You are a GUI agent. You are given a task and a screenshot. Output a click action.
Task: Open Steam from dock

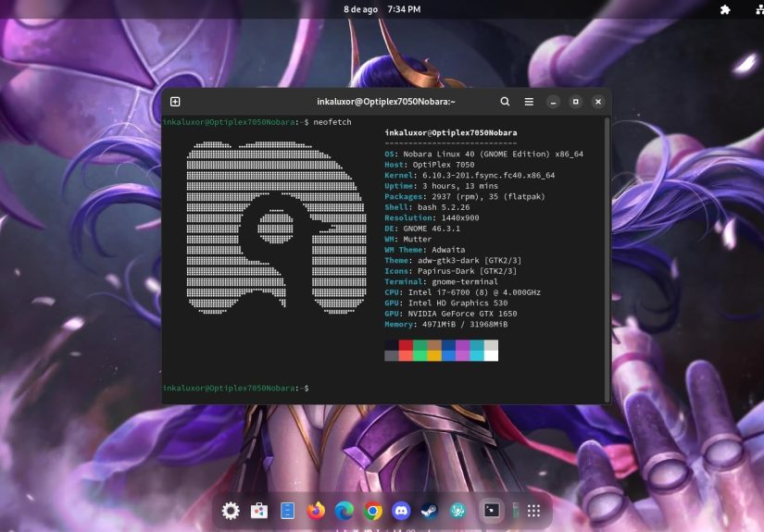pyautogui.click(x=430, y=511)
